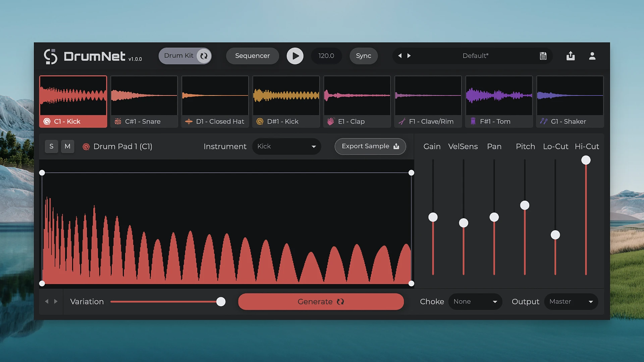The width and height of the screenshot is (644, 362).
Task: Click the kick icon on C1 pad
Action: pos(47,121)
